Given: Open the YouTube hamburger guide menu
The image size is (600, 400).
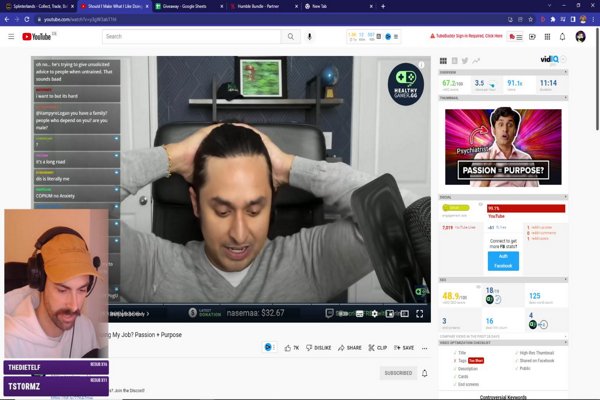Looking at the screenshot, I should tap(11, 36).
